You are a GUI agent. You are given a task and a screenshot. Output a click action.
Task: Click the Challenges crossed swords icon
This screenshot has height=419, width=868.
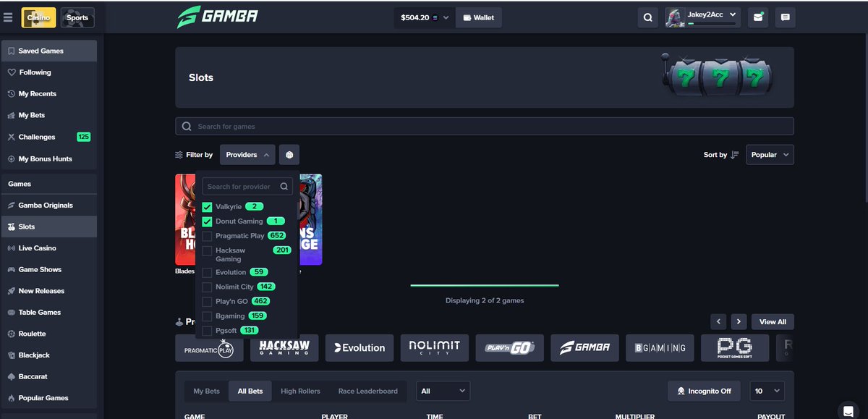pos(12,137)
